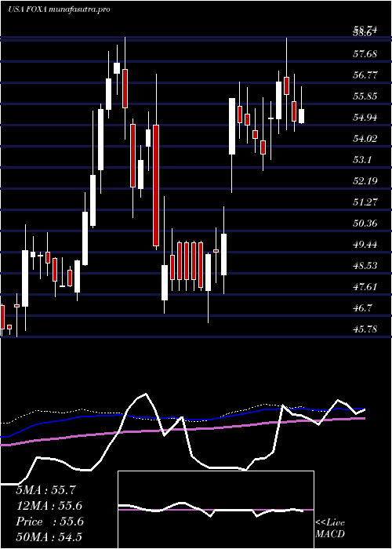Click the <<Live MACD label
Image resolution: width=392 pixels, height=549 pixels.
330,529
